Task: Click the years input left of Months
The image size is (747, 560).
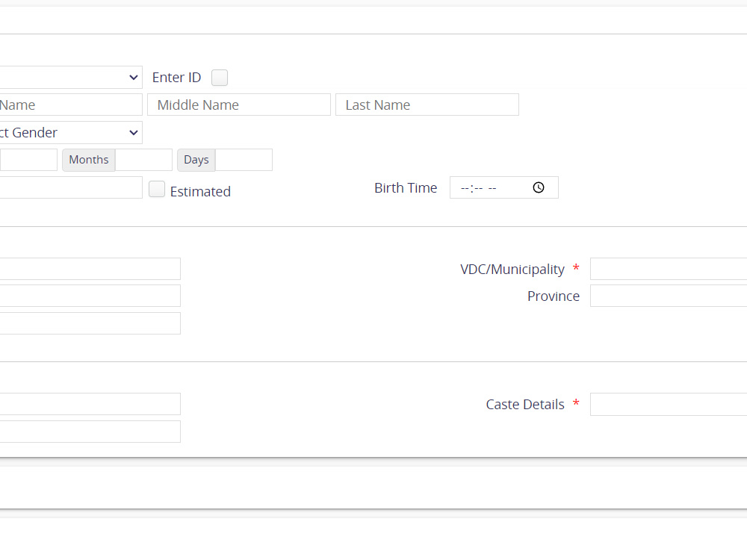Action: pos(28,160)
